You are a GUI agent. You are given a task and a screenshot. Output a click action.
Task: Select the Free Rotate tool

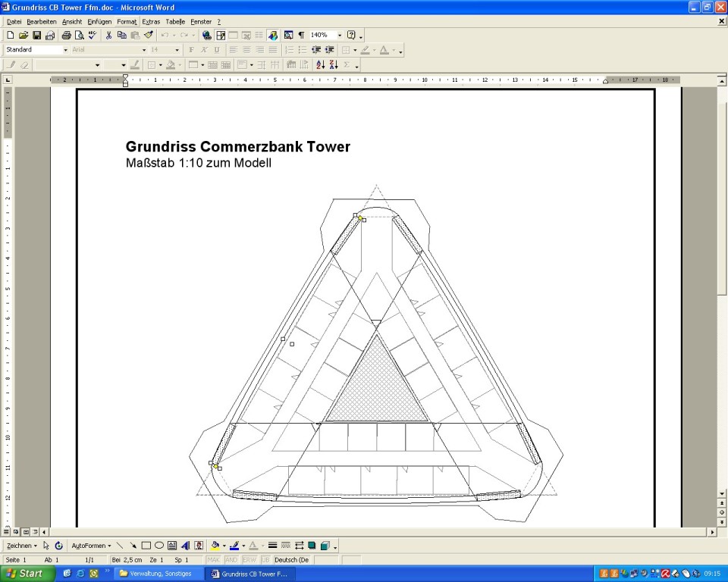coord(58,546)
